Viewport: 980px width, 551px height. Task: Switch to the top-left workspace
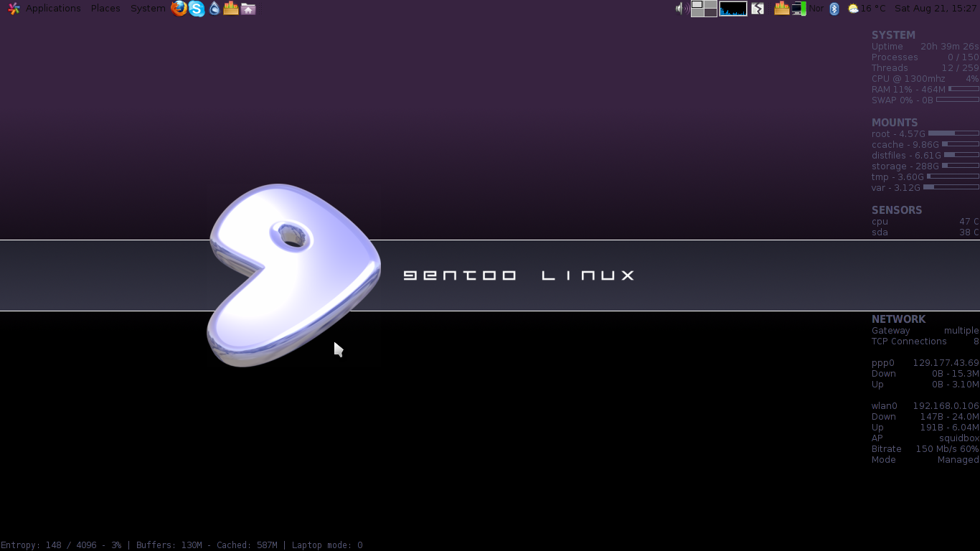[x=697, y=4]
